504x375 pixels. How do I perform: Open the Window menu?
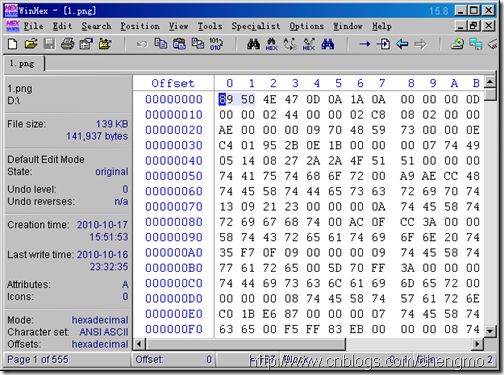[348, 26]
